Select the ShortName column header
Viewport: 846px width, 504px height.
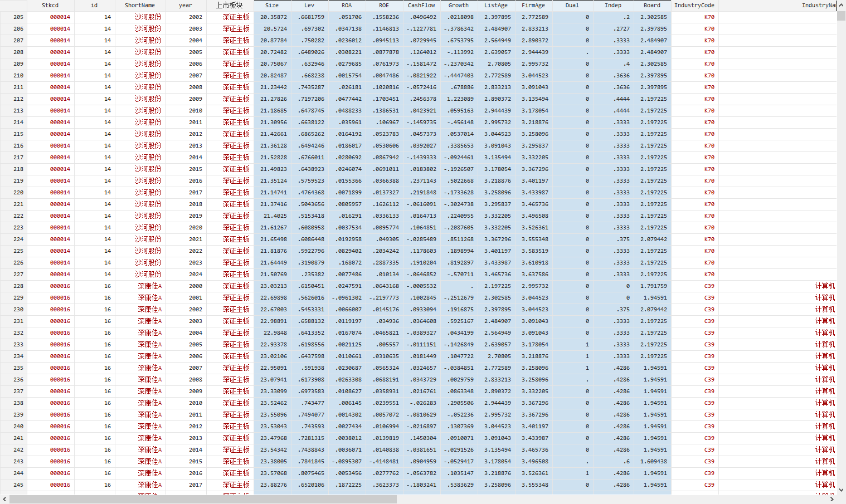click(140, 5)
